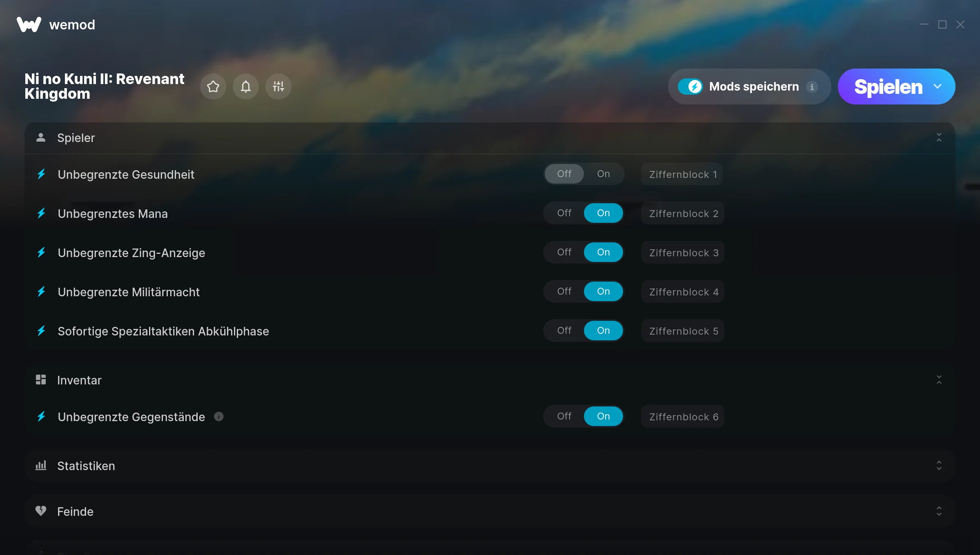
Task: Click lightning icon beside Unbegrenzte Gesundheit
Action: click(41, 174)
